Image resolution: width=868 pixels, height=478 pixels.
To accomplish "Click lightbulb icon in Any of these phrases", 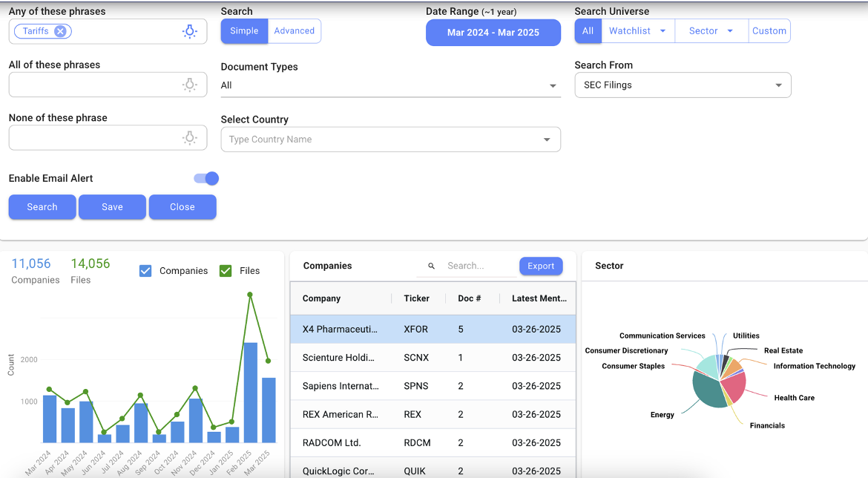I will pos(190,31).
